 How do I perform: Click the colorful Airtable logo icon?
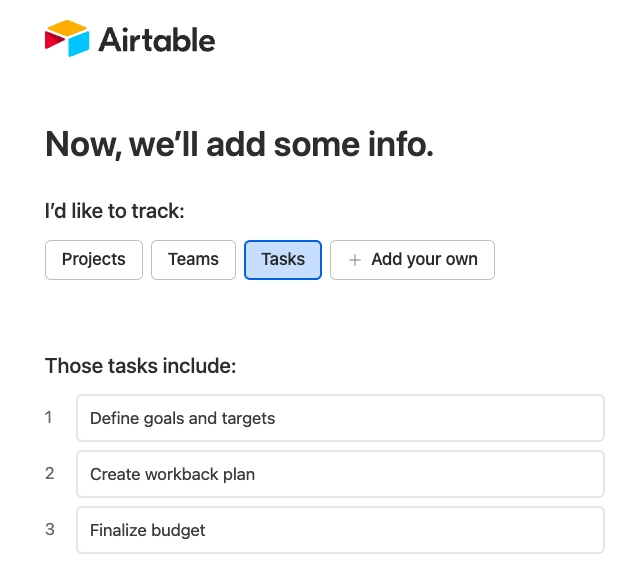pyautogui.click(x=67, y=39)
